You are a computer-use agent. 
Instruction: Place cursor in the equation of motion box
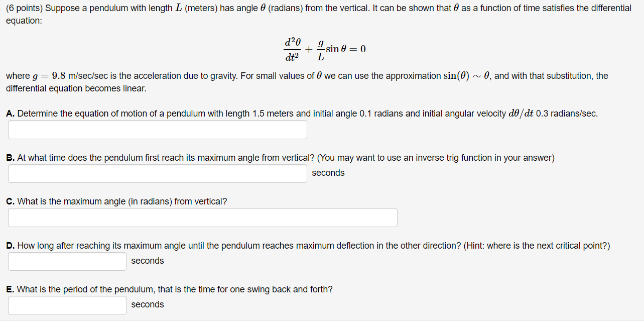pyautogui.click(x=157, y=129)
